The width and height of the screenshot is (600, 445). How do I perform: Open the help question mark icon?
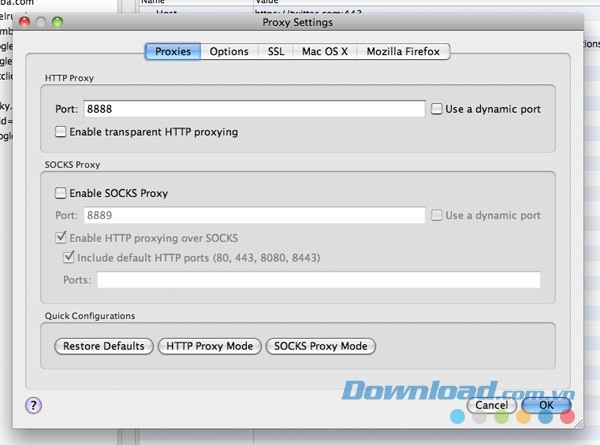tap(33, 405)
